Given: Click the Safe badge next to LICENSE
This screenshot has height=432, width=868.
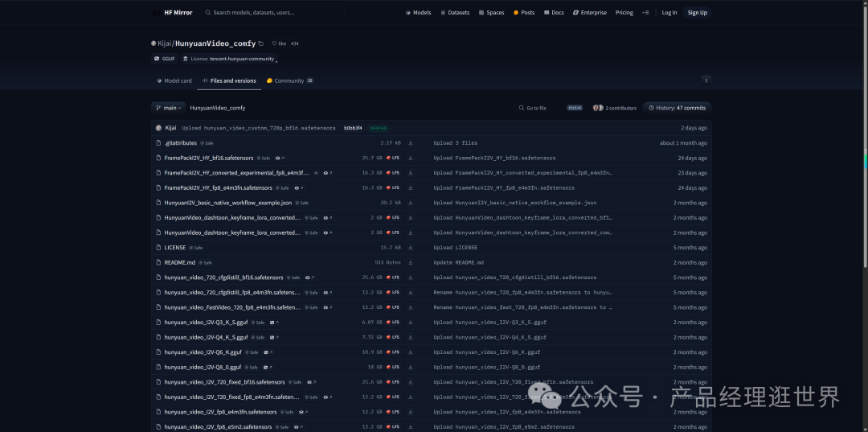Looking at the screenshot, I should point(195,248).
